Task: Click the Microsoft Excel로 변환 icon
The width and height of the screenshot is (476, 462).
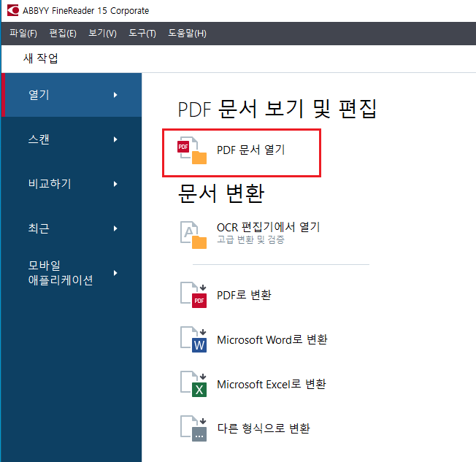Action: 193,384
